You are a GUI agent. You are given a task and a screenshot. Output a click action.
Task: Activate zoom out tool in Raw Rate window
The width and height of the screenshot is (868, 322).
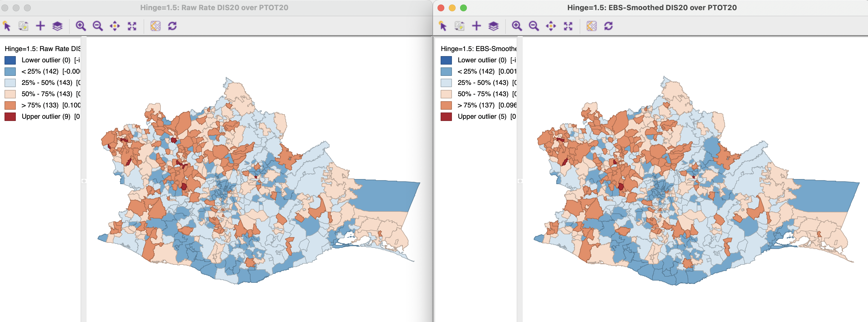tap(98, 26)
